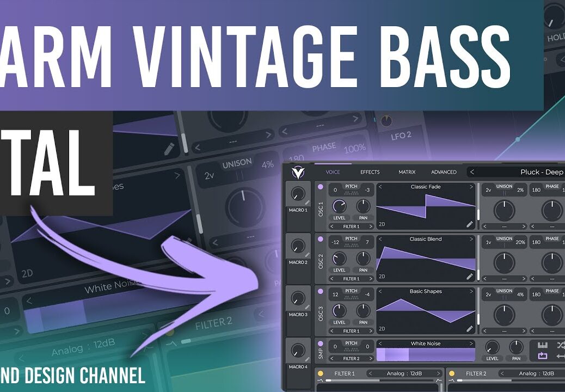The height and width of the screenshot is (392, 565).
Task: Disable OSC 3 with its purple power dot
Action: (x=321, y=291)
